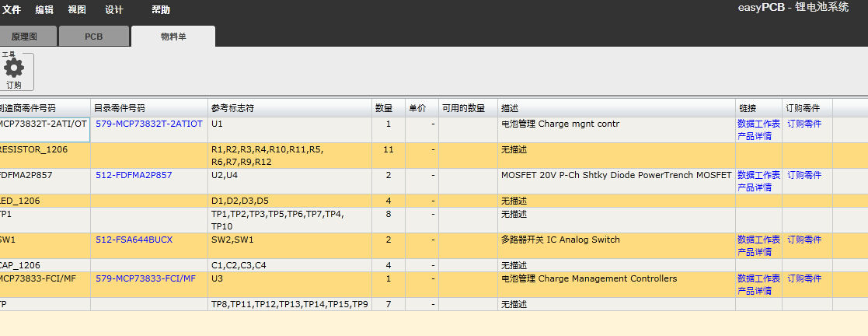The height and width of the screenshot is (336, 868).
Task: Click the 可用的数量 column header
Action: pyautogui.click(x=468, y=108)
